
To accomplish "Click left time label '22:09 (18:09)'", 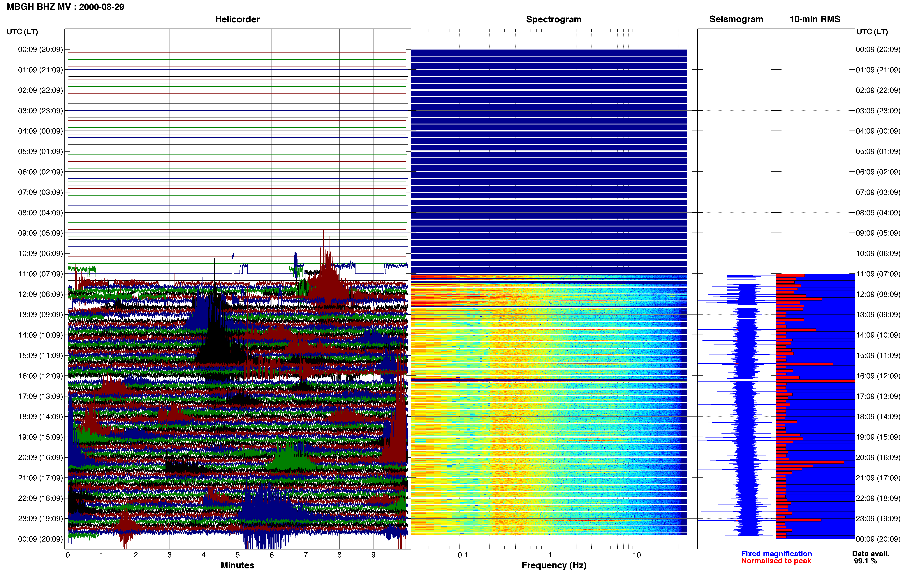I will [x=41, y=498].
